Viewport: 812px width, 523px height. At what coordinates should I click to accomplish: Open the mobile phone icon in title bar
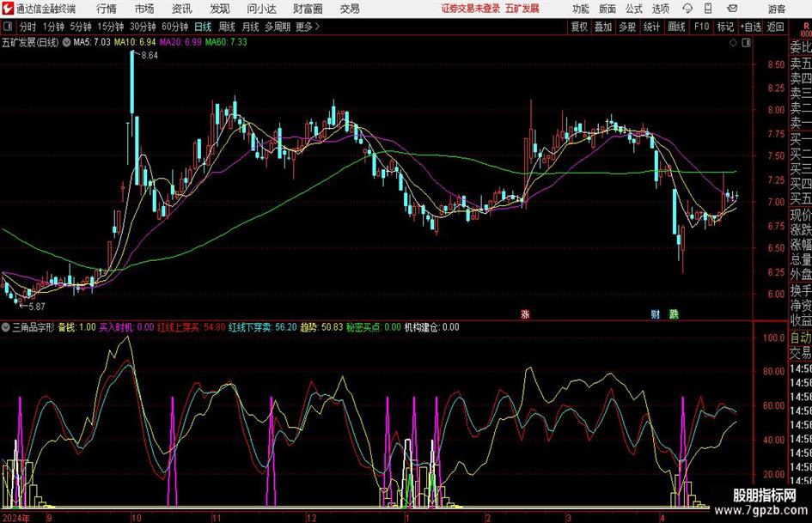[708, 9]
